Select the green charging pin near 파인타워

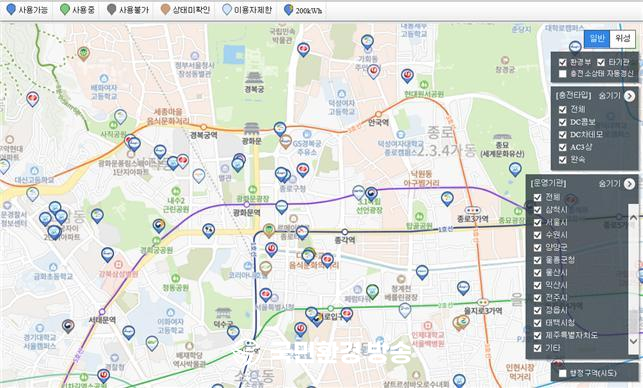(372, 292)
